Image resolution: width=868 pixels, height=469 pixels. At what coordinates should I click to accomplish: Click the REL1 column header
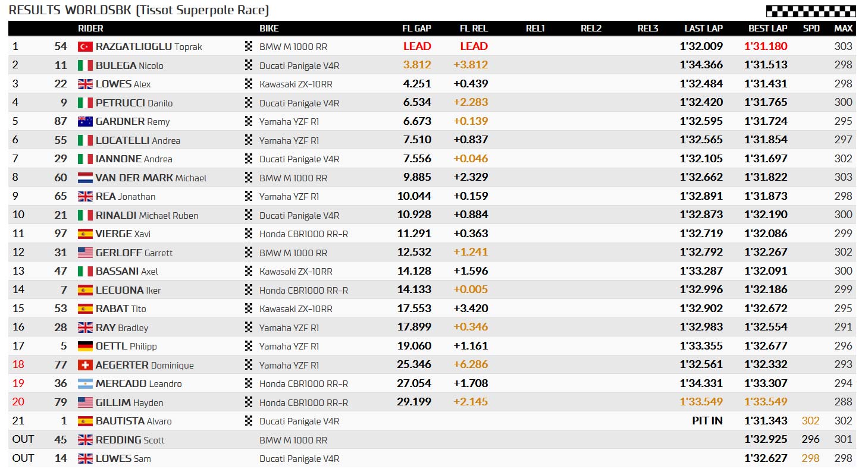click(x=535, y=28)
